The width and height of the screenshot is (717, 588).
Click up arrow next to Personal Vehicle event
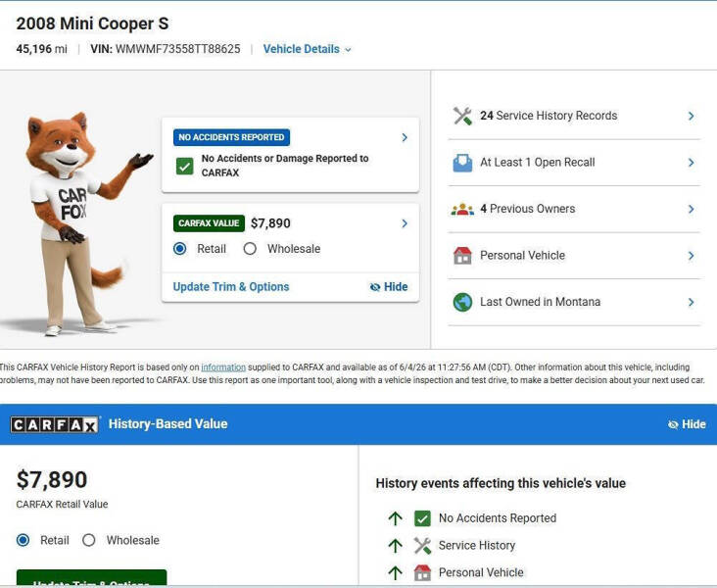(x=395, y=572)
